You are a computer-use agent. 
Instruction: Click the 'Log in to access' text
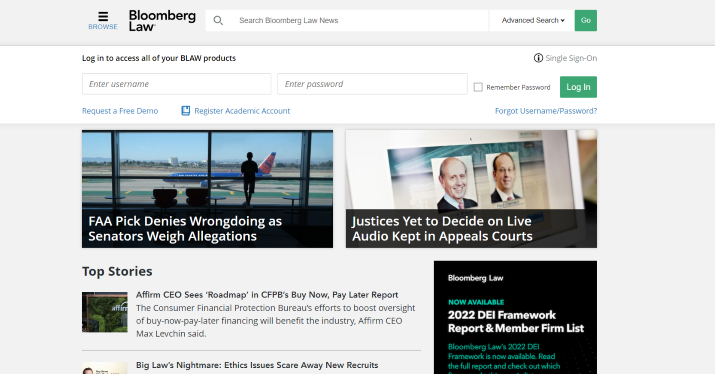point(159,58)
